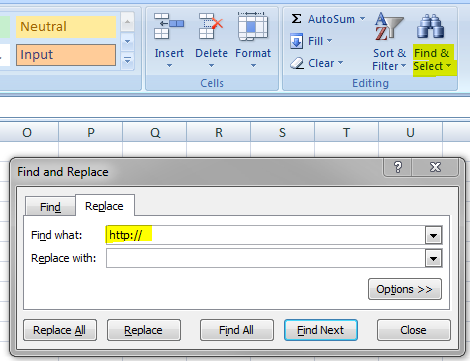Click the AutoSum sigma icon
Viewport: 470px width, 361px height.
[296, 19]
